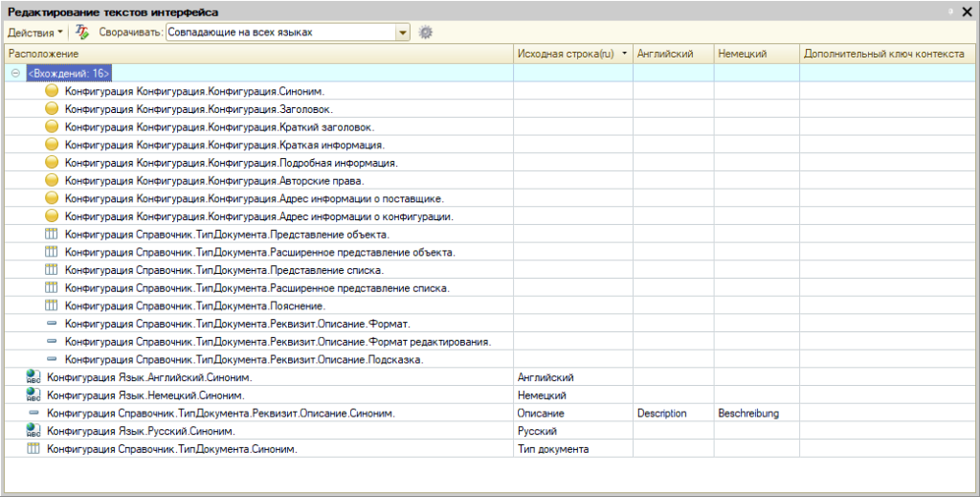This screenshot has width=980, height=497.
Task: Click the language icon for Язык.Английский.Синоним
Action: [33, 377]
